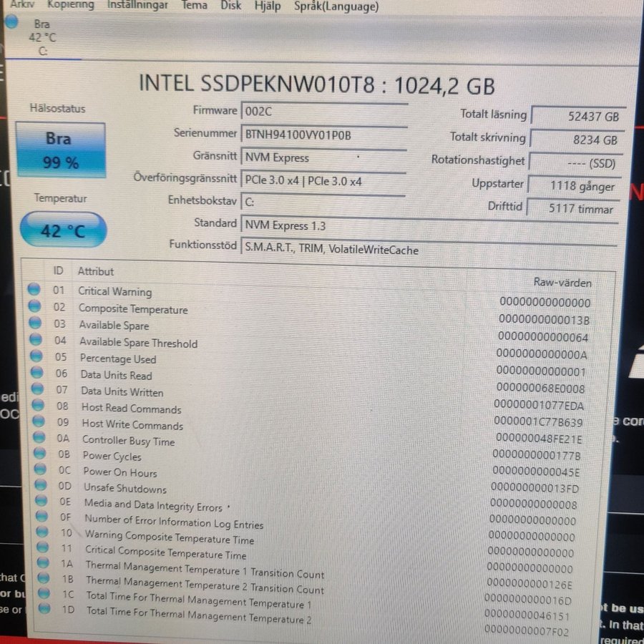Viewport: 644px width, 644px height.
Task: Open the Hjälp menu
Action: [x=268, y=6]
